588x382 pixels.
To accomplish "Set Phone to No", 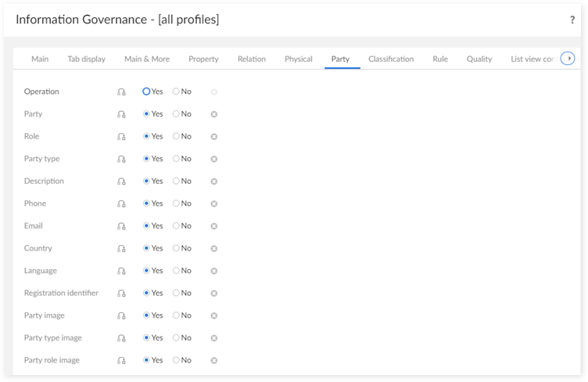I will pyautogui.click(x=176, y=204).
